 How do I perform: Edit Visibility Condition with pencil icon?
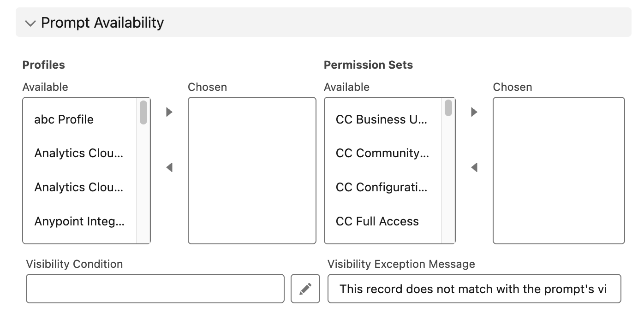(x=305, y=289)
